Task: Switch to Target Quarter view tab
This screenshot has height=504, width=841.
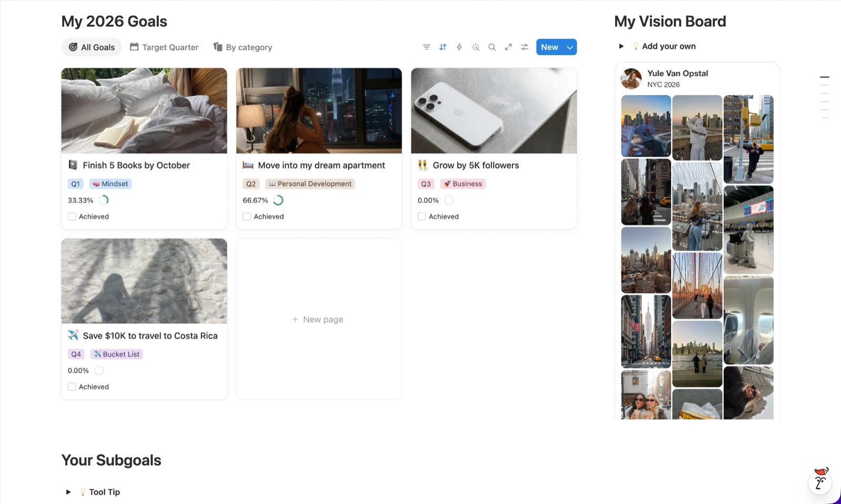Action: click(164, 47)
